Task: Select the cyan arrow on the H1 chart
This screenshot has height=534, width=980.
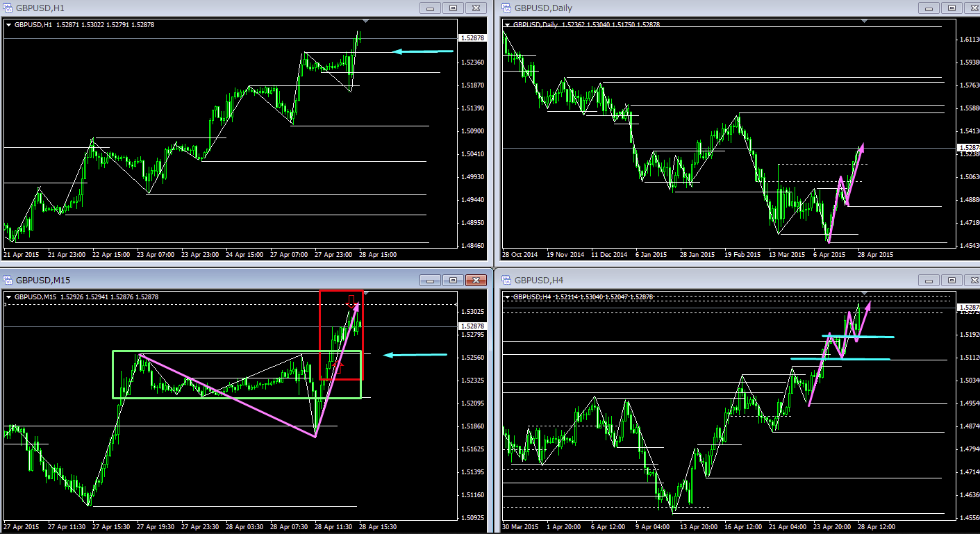Action: [423, 51]
